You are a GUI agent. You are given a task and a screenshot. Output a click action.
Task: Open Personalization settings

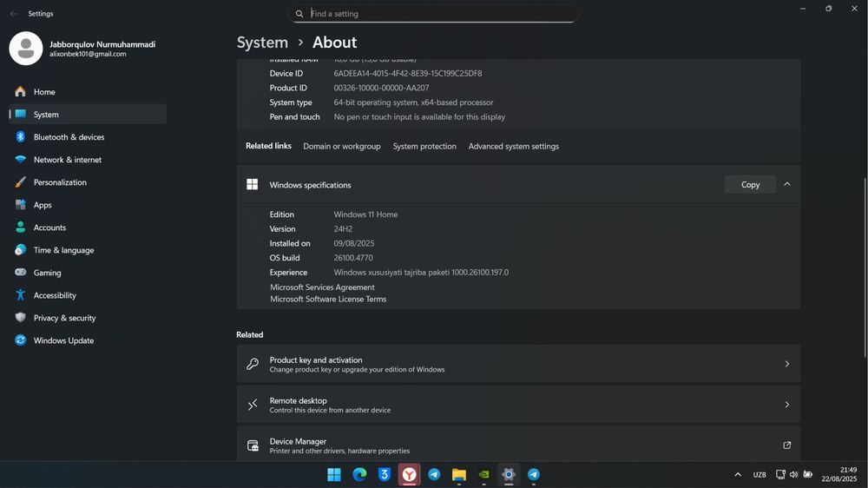point(88,182)
